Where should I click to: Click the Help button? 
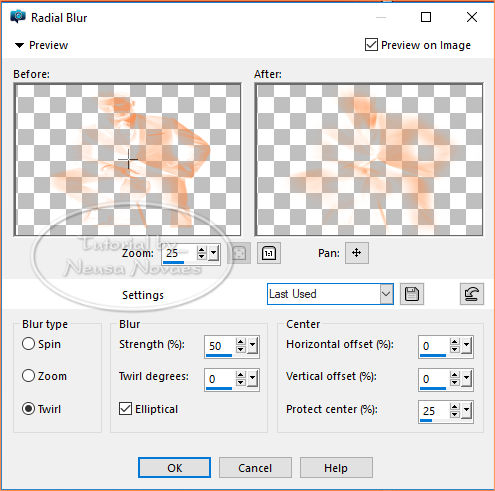pyautogui.click(x=336, y=468)
